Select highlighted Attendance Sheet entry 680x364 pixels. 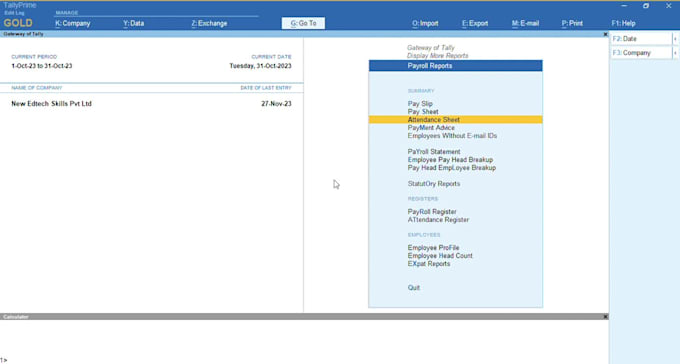(455, 120)
